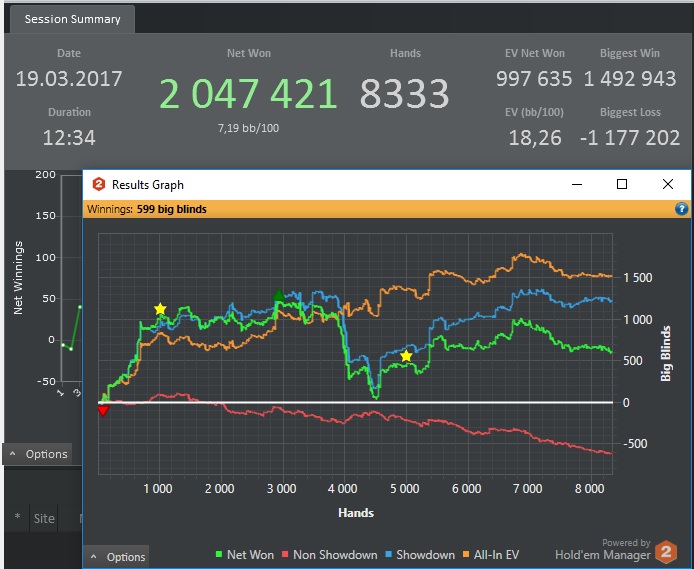
Task: Click the yellow star marker near 1 000 hands
Action: point(160,309)
